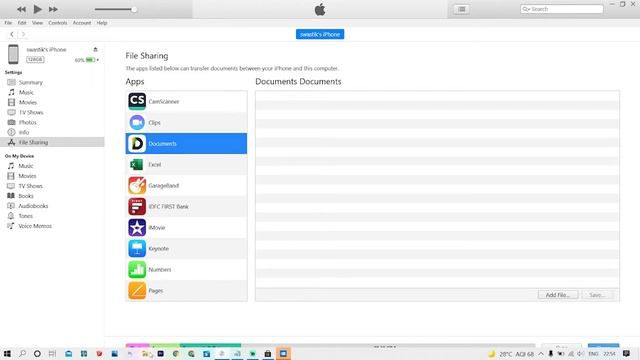This screenshot has width=640, height=360.
Task: Select the CamScanner app icon
Action: 137,101
